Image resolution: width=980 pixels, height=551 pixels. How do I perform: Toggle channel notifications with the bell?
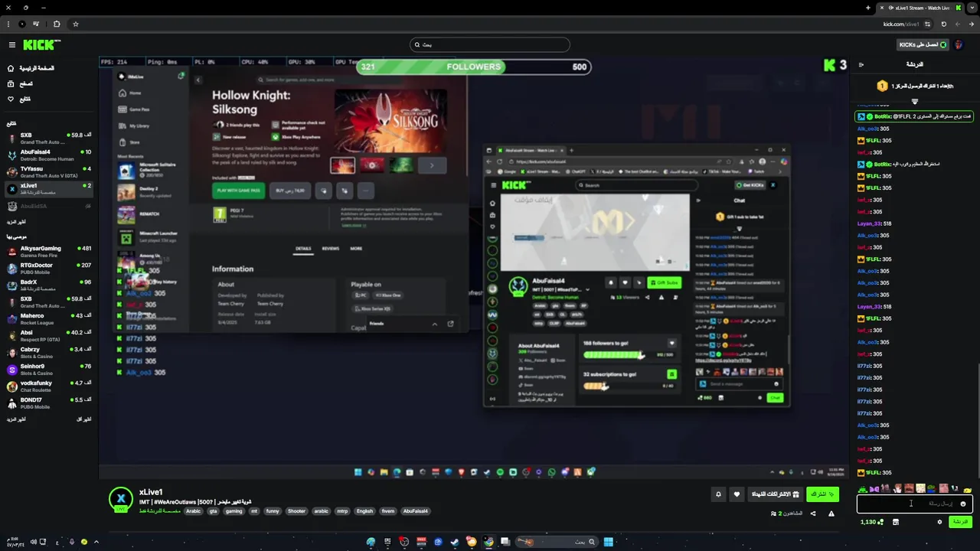(718, 494)
